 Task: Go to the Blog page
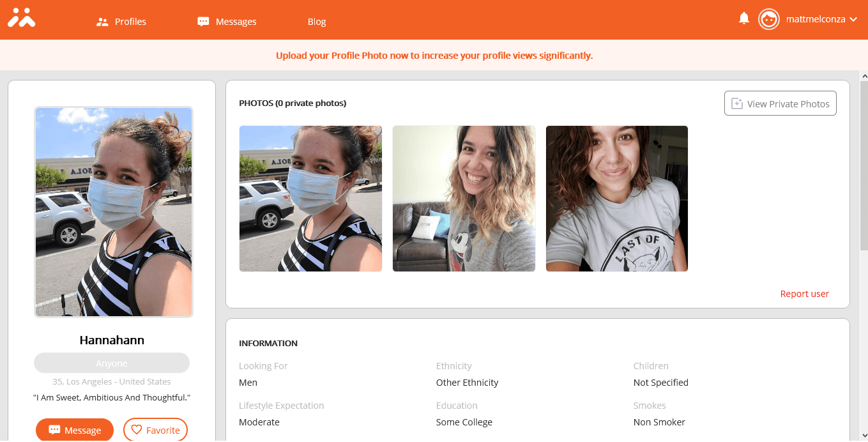point(317,22)
